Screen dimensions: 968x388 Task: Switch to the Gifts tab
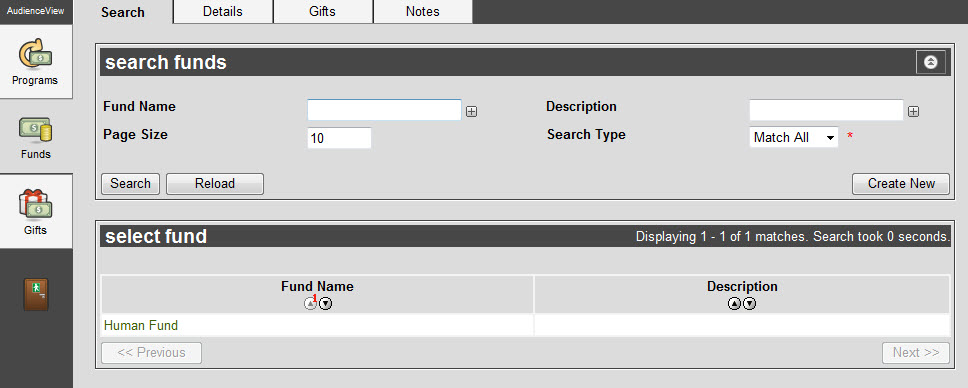[x=323, y=12]
